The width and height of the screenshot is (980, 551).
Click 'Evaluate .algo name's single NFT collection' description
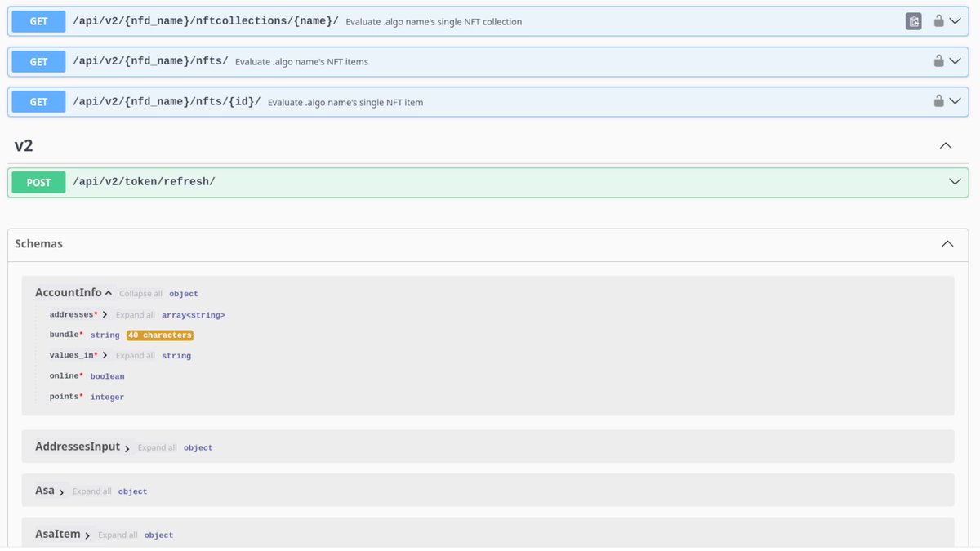tap(434, 22)
